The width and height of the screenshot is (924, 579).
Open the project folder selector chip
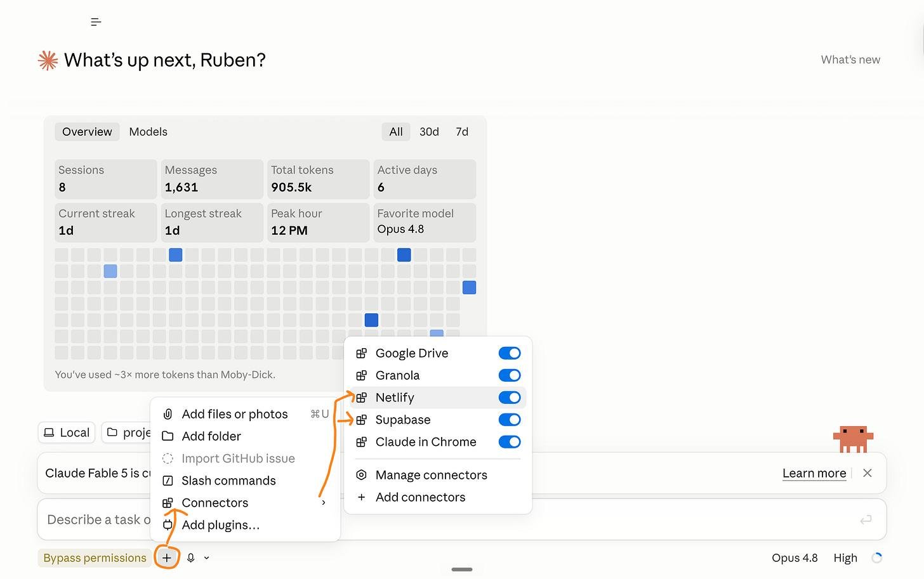[126, 433]
